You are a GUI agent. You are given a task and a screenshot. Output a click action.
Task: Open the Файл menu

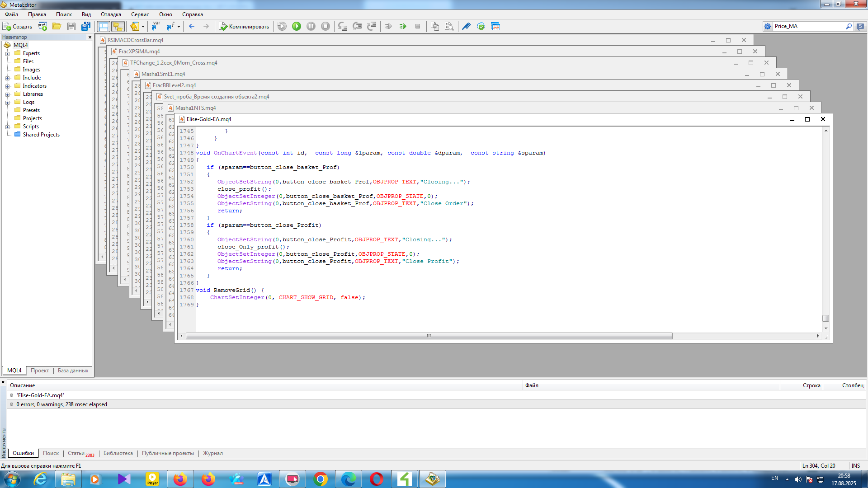pyautogui.click(x=12, y=14)
